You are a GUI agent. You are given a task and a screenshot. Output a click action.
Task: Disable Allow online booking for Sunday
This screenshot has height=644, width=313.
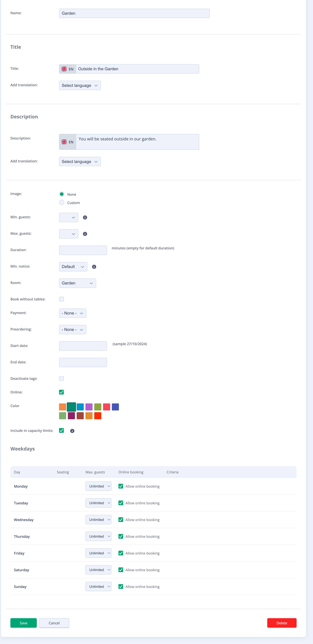pos(121,586)
